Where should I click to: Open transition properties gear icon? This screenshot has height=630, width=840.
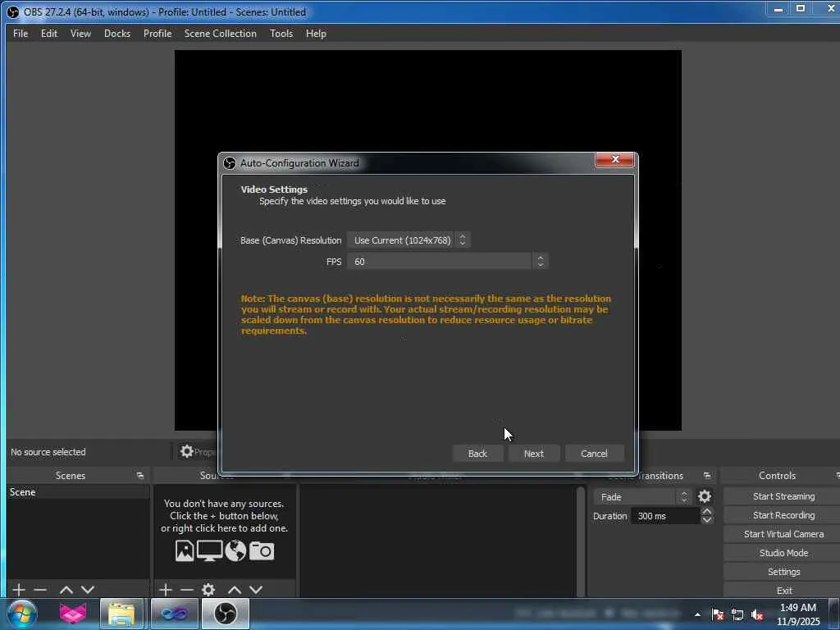pos(705,496)
